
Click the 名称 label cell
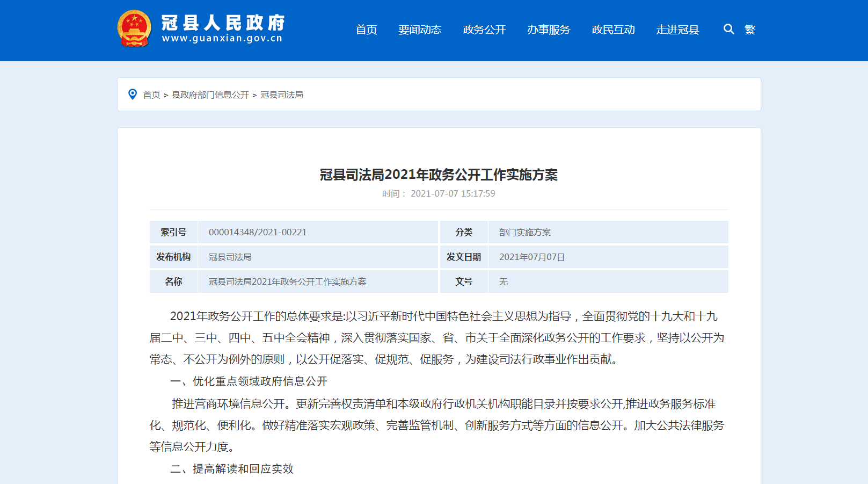click(173, 281)
